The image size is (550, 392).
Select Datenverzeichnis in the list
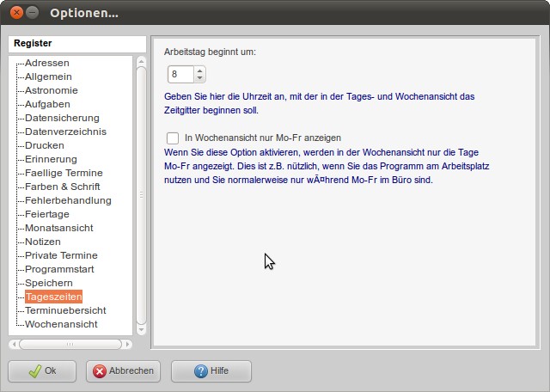tap(65, 132)
